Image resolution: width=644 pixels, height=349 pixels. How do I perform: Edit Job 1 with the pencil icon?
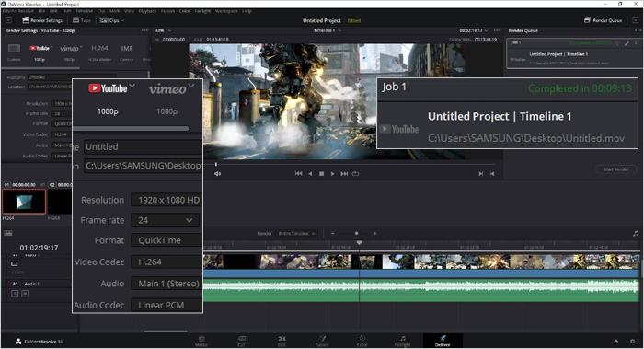point(627,42)
